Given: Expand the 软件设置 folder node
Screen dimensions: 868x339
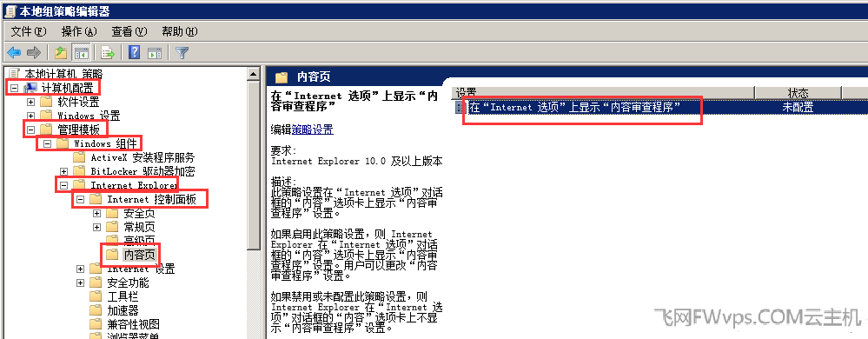Looking at the screenshot, I should (31, 102).
